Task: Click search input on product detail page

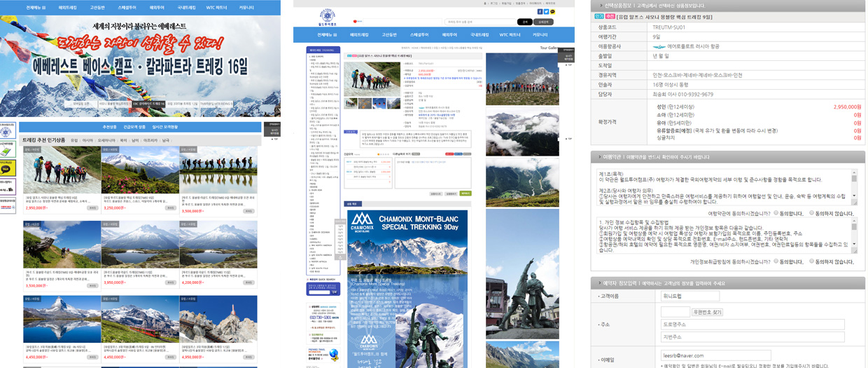Action: [x=481, y=22]
